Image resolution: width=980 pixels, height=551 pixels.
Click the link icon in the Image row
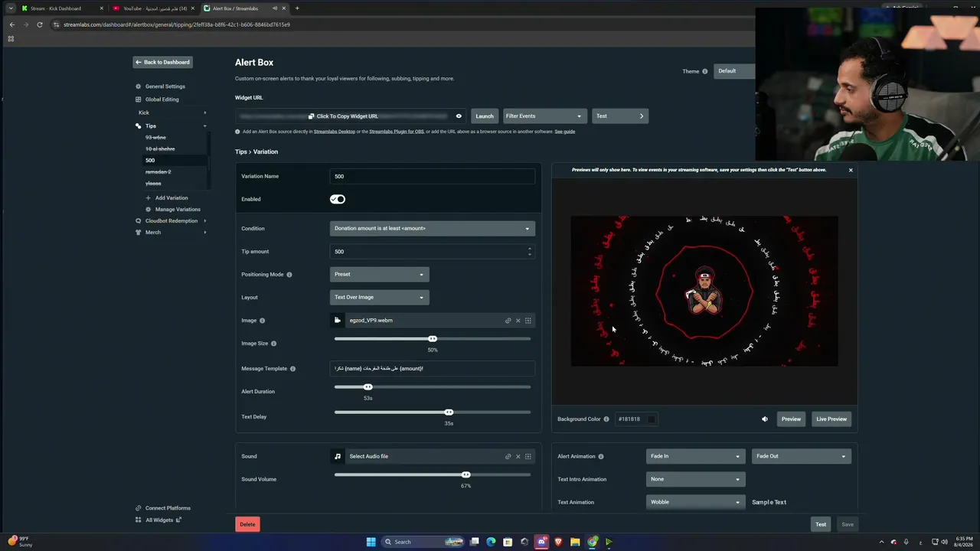[508, 321]
